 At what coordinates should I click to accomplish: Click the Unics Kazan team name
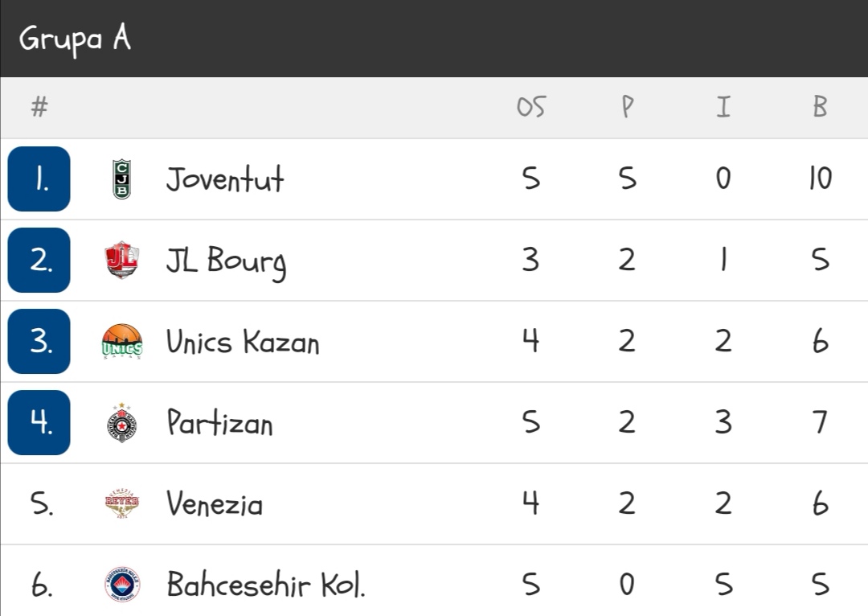click(x=243, y=341)
